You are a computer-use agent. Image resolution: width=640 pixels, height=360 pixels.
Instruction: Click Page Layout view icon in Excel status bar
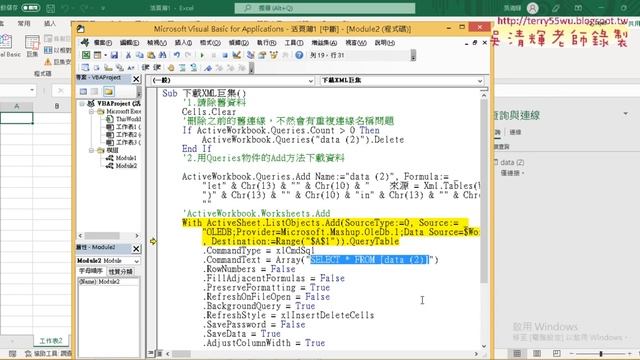(537, 353)
